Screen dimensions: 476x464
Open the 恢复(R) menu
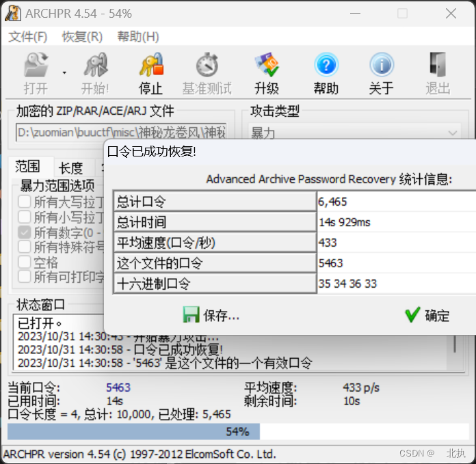82,37
